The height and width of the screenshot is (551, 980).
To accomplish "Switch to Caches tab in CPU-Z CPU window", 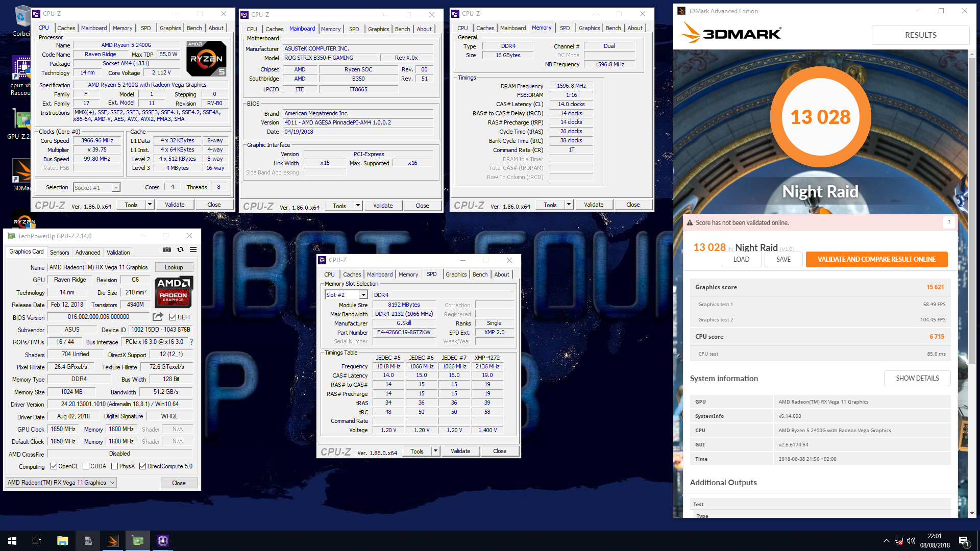I will [66, 28].
